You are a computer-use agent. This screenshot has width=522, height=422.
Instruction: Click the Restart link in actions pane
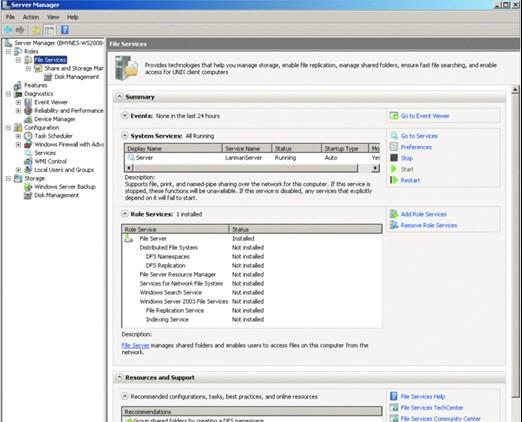click(x=410, y=180)
